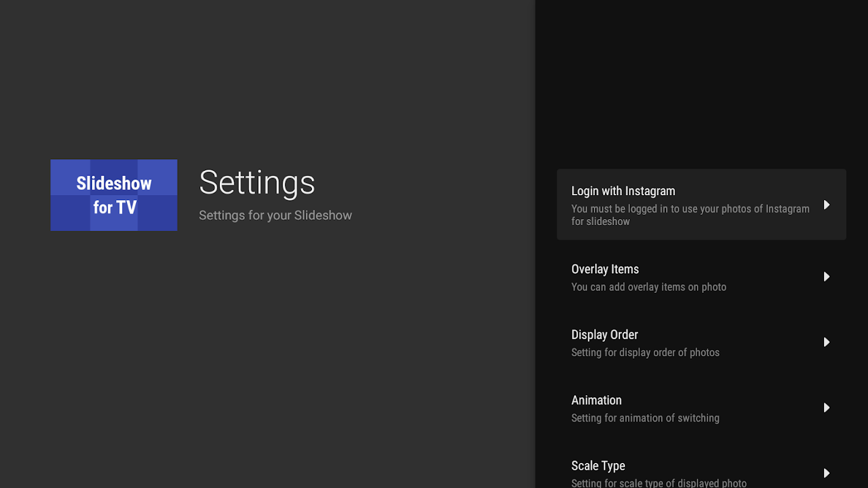Click 'Setting for animation of switching' text
Viewport: 868px width, 488px height.
pyautogui.click(x=645, y=418)
